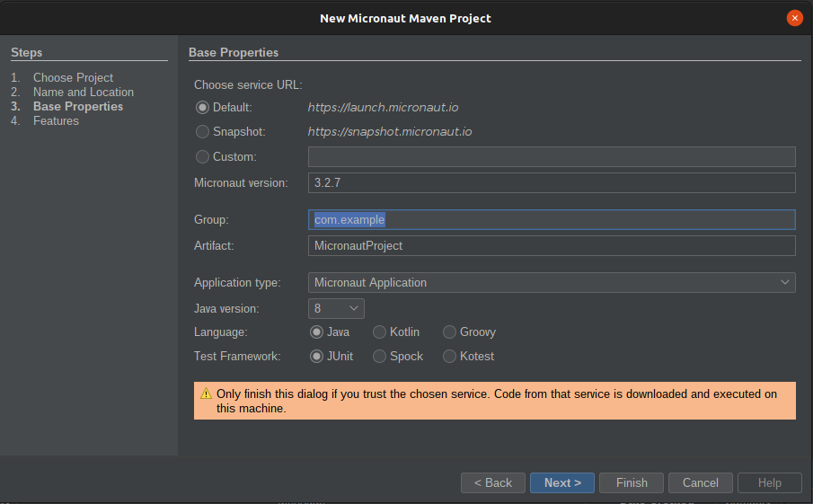Screen dimensions: 813x504
Task: Select the JUnit test framework
Action: [x=317, y=357]
